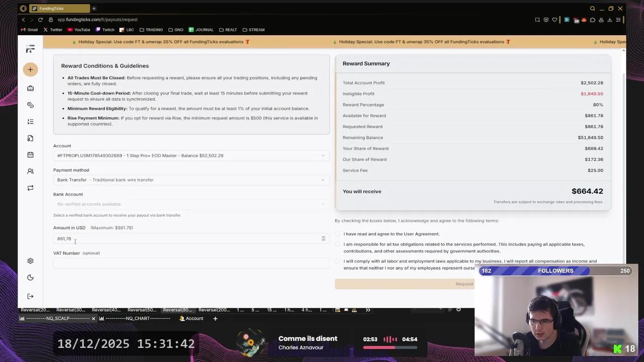This screenshot has width=644, height=362.
Task: Click the Service Fee value $25.00
Action: pos(595,170)
